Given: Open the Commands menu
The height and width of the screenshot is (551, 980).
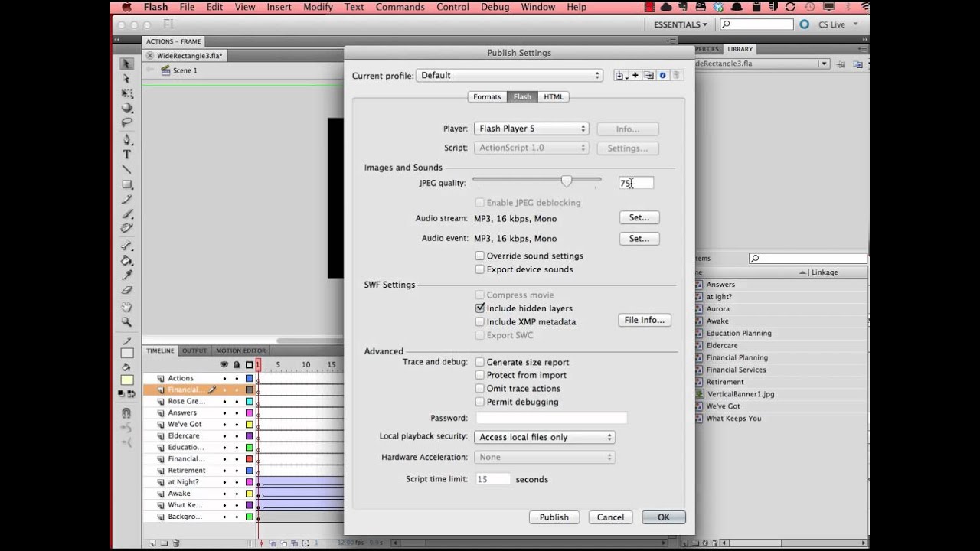Looking at the screenshot, I should tap(400, 7).
